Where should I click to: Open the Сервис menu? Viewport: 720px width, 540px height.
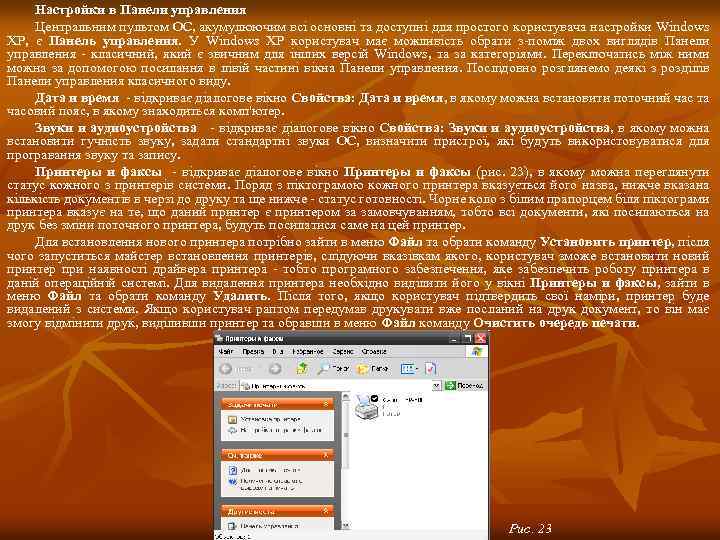tap(343, 351)
